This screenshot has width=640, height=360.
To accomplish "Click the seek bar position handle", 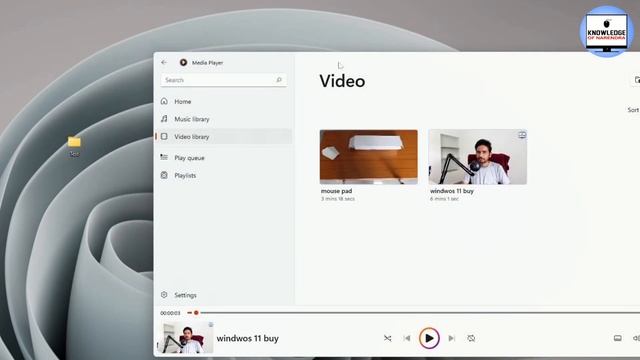I will (196, 313).
